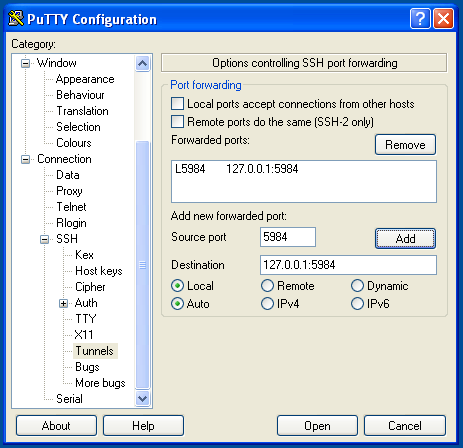Open the Host keys category
This screenshot has width=463, height=448.
click(x=99, y=271)
